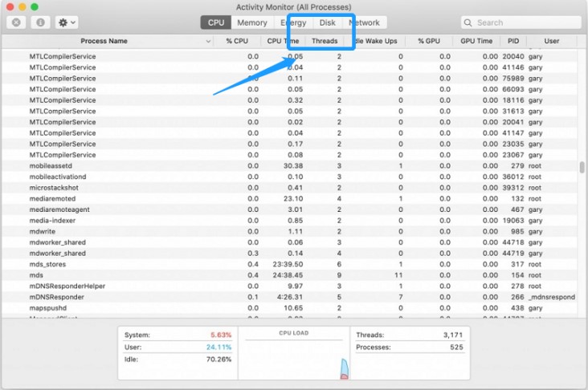588x390 pixels.
Task: Focus the Search input field
Action: (521, 22)
